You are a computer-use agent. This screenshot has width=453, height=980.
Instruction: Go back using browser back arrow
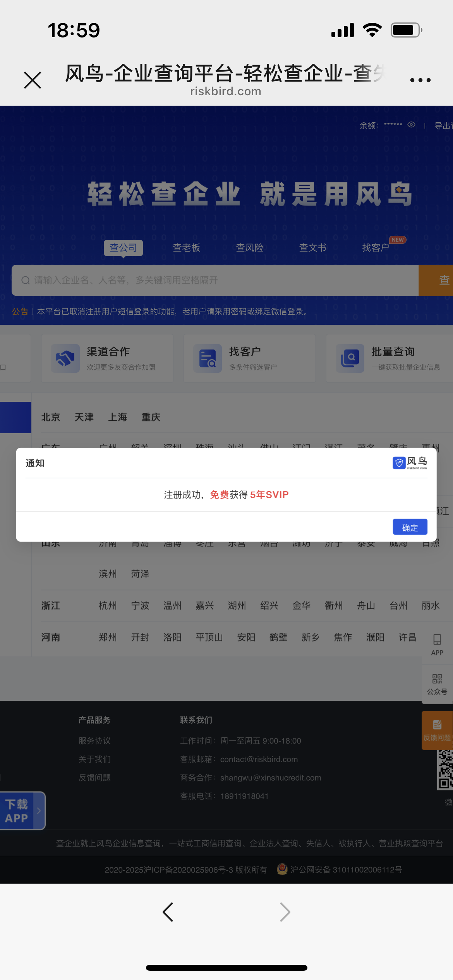[168, 912]
